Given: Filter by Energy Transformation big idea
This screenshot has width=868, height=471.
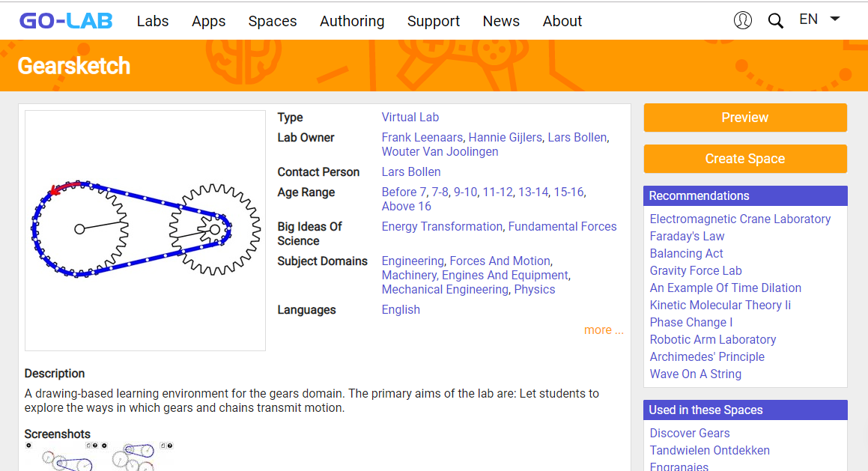Looking at the screenshot, I should coord(442,227).
